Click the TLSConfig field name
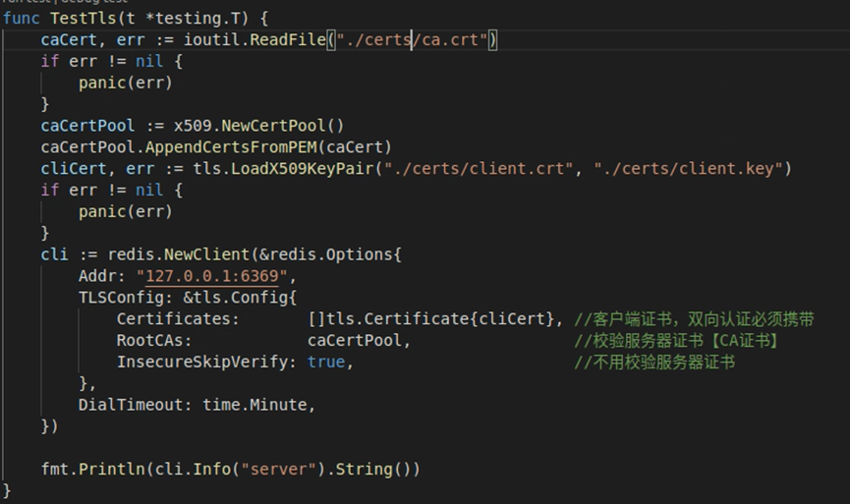850x504 pixels. [x=122, y=297]
